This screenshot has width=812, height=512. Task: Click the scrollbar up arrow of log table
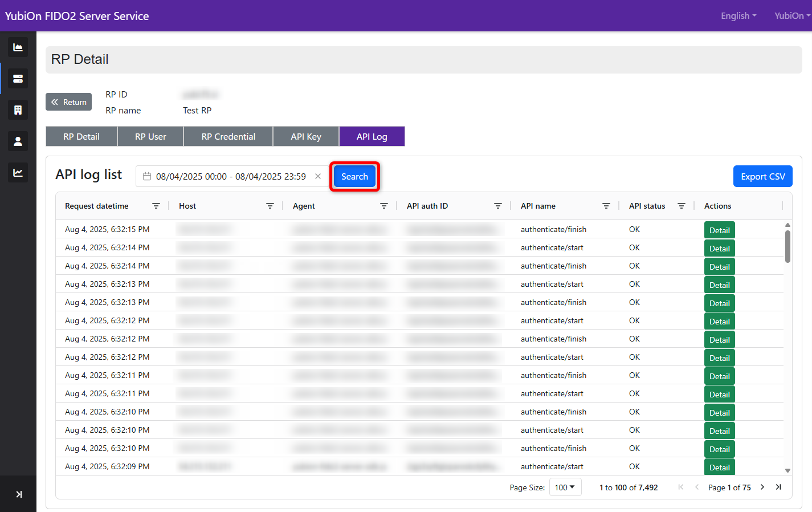787,225
